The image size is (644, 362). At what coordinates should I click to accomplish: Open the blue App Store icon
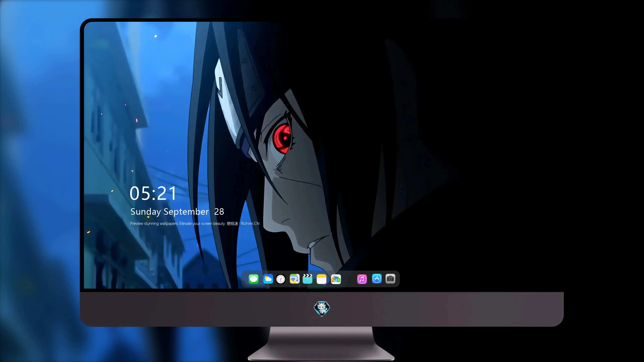(377, 279)
